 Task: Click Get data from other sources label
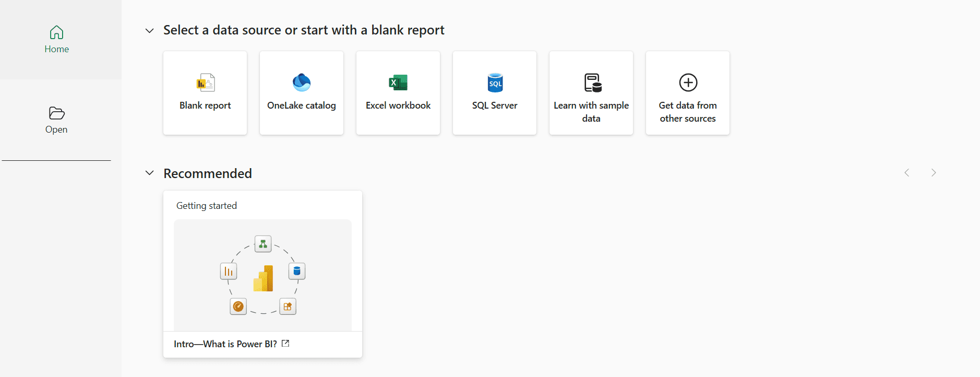pos(688,112)
